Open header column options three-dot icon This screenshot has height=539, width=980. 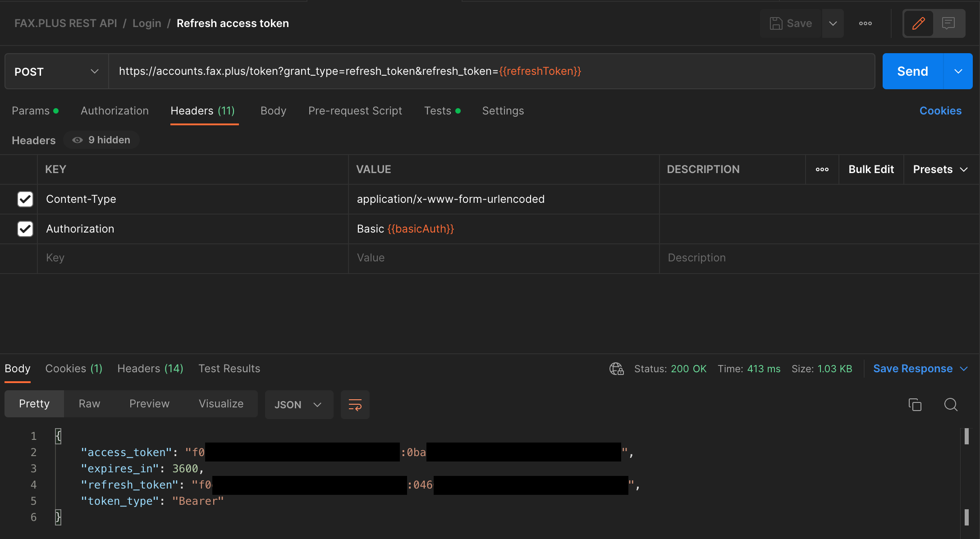822,169
